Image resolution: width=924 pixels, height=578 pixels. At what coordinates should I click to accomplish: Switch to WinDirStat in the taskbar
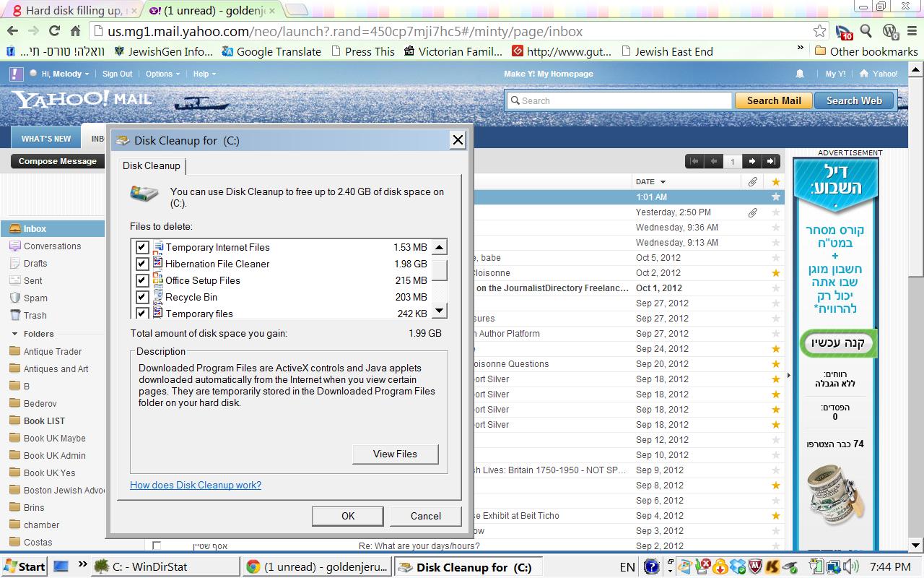[164, 566]
